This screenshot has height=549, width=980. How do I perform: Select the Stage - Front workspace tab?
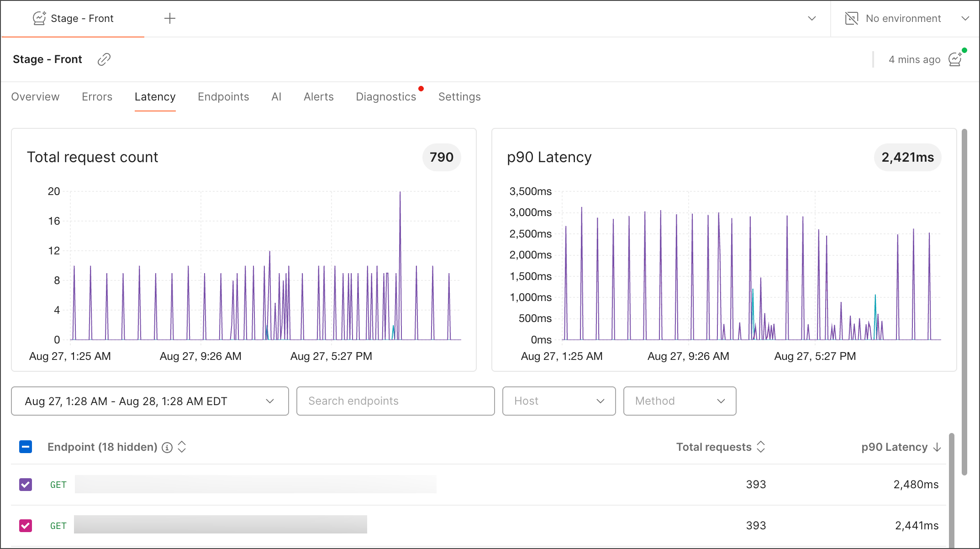point(73,18)
